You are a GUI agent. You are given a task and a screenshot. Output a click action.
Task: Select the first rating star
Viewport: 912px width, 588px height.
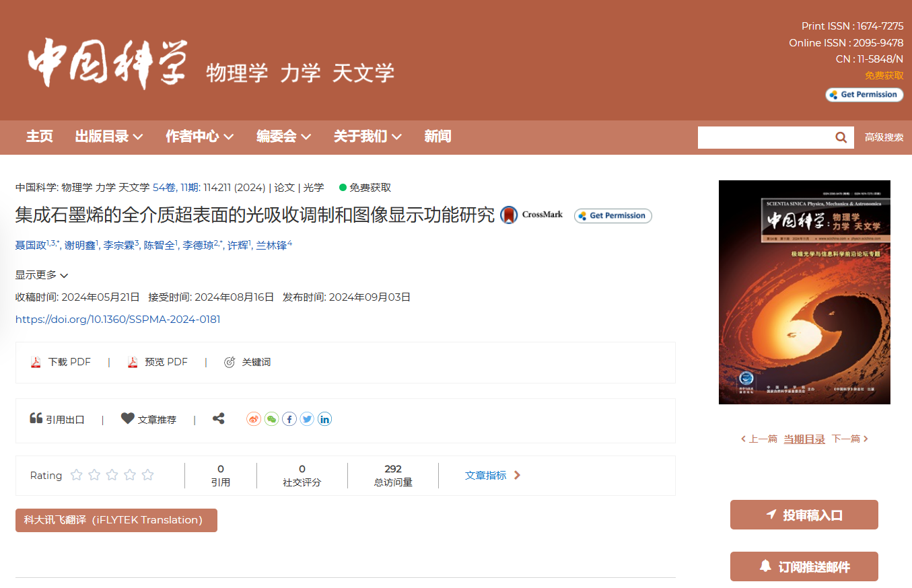tap(77, 475)
